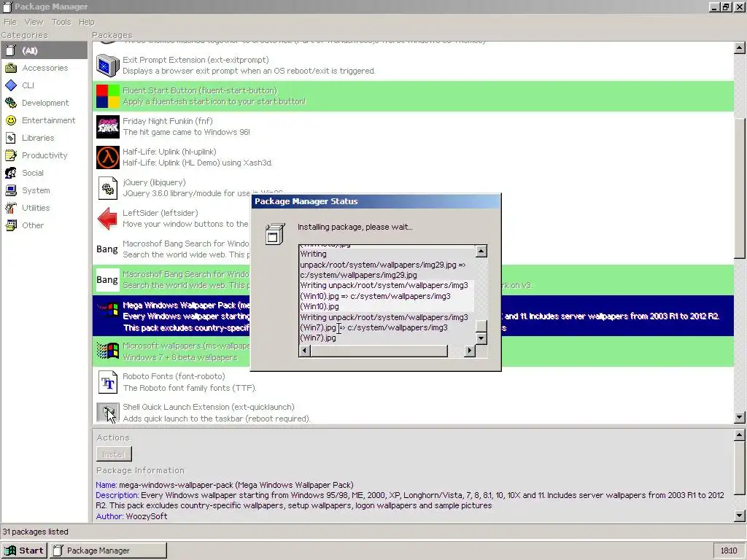
Task: Click the Shell Quick Launch Extension icon
Action: [108, 413]
